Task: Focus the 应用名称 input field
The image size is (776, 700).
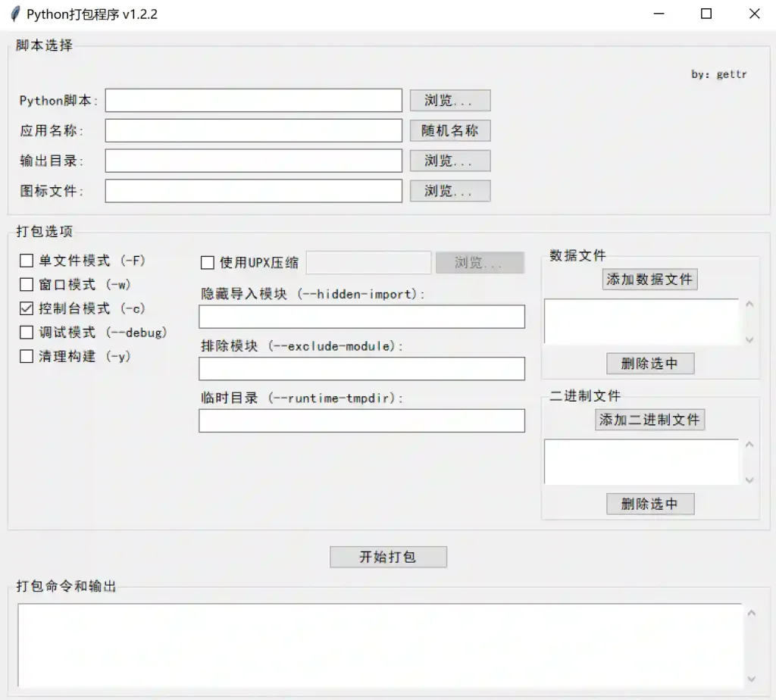Action: [x=253, y=130]
